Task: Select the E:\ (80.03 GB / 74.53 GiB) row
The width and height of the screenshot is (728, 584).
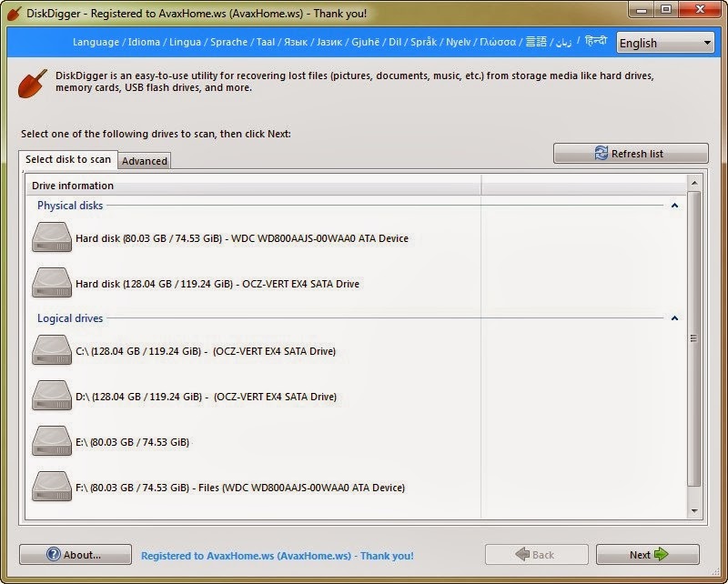Action: point(132,442)
